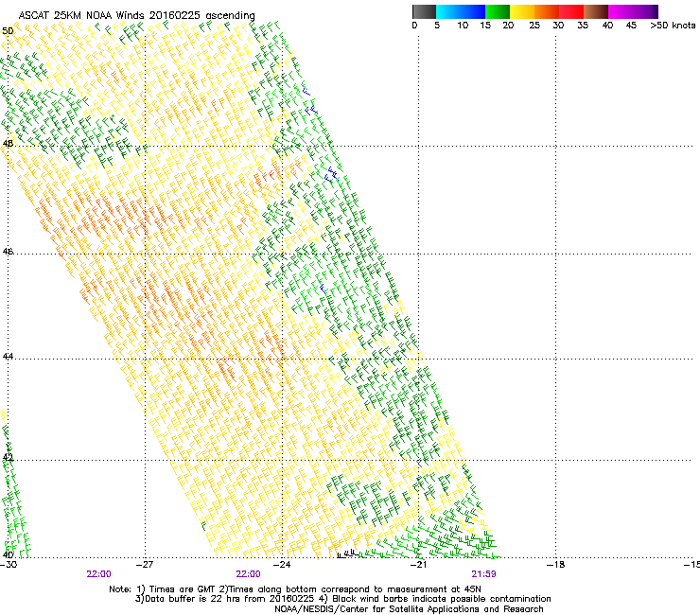Click the '50' latitude label on the left axis
700x615 pixels.
click(8, 31)
